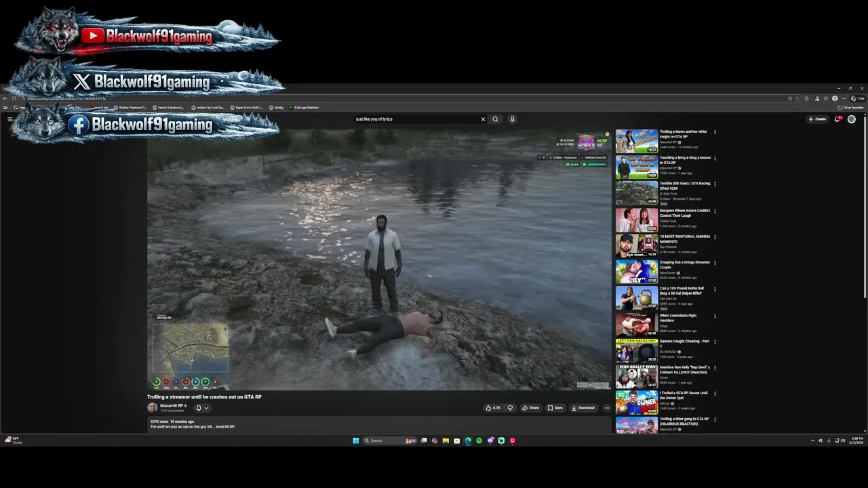Dislike the video with the thumbs-down button

point(510,408)
